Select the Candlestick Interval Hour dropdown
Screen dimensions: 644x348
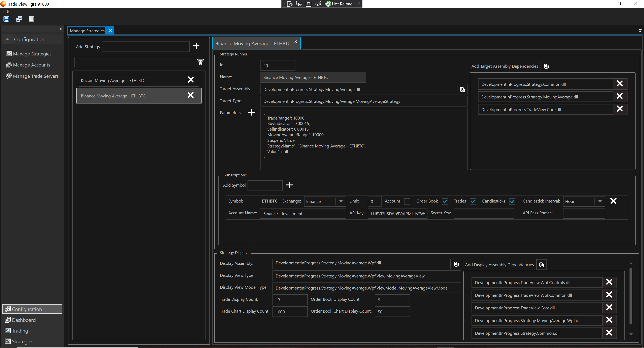click(583, 201)
